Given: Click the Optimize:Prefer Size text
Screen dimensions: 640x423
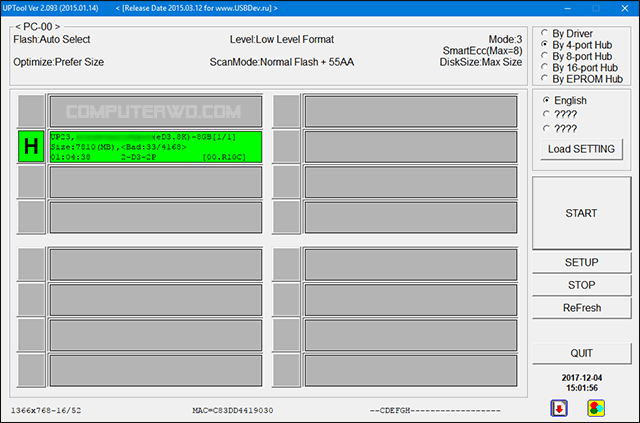Looking at the screenshot, I should pos(58,62).
